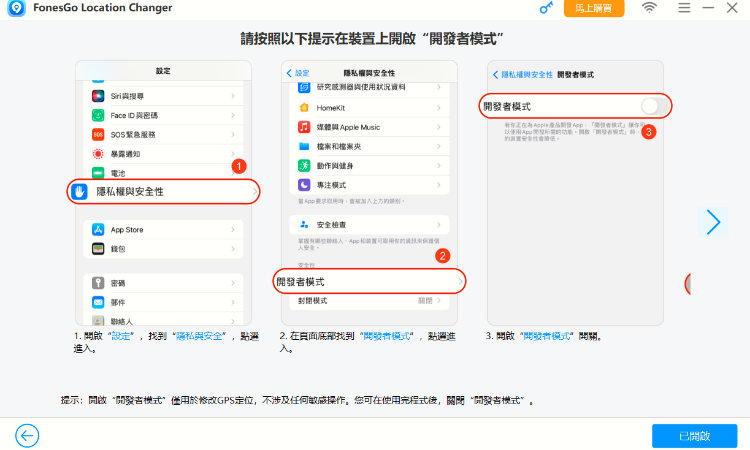Click the 隱私權與安全性 back link in step 3

point(522,75)
